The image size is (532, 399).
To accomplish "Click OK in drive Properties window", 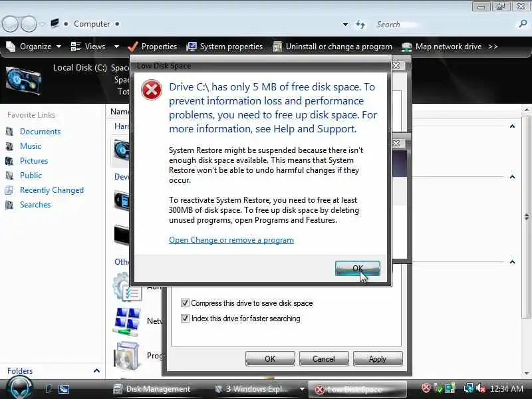I will click(x=270, y=358).
